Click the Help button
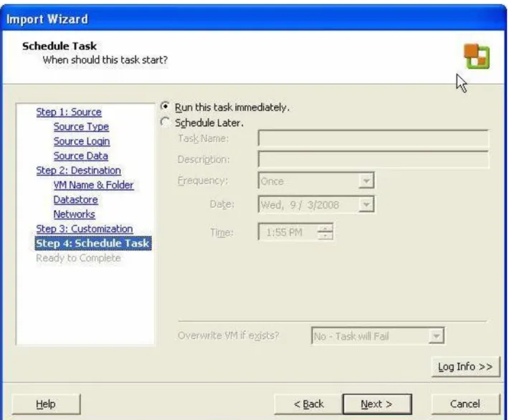 click(46, 404)
